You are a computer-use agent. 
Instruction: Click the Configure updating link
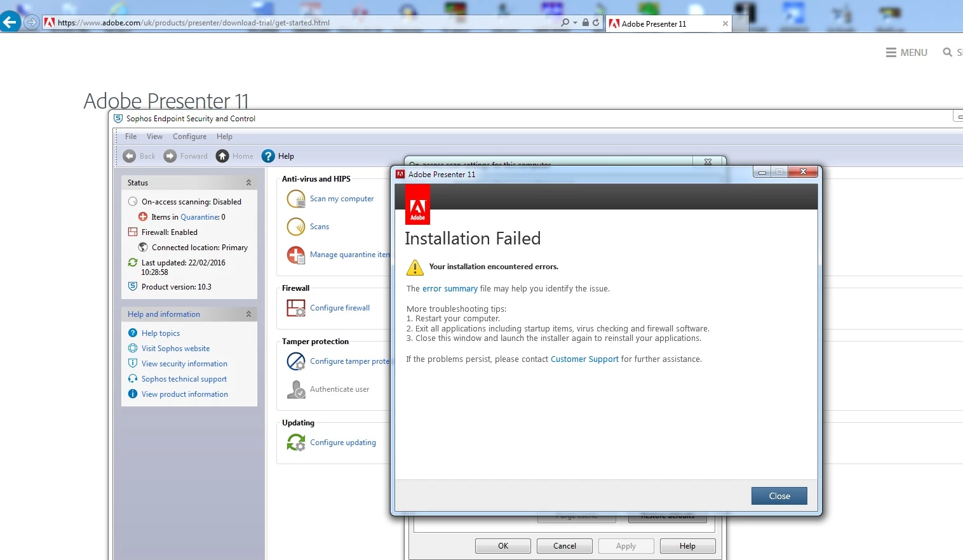coord(343,443)
